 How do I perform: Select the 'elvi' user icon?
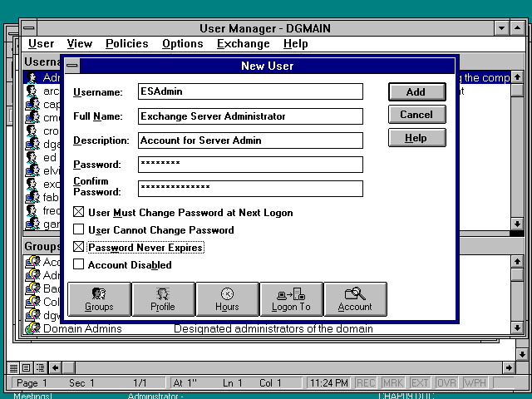(x=32, y=170)
